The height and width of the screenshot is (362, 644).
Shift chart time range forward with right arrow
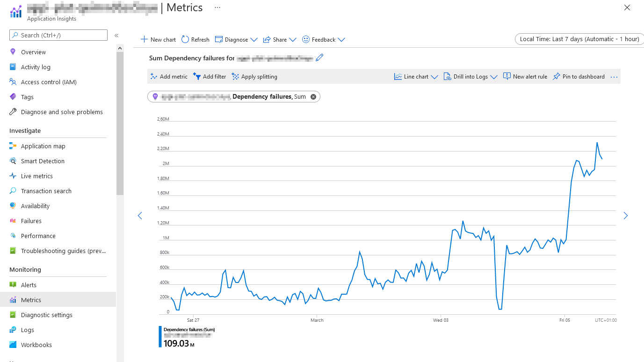point(625,216)
